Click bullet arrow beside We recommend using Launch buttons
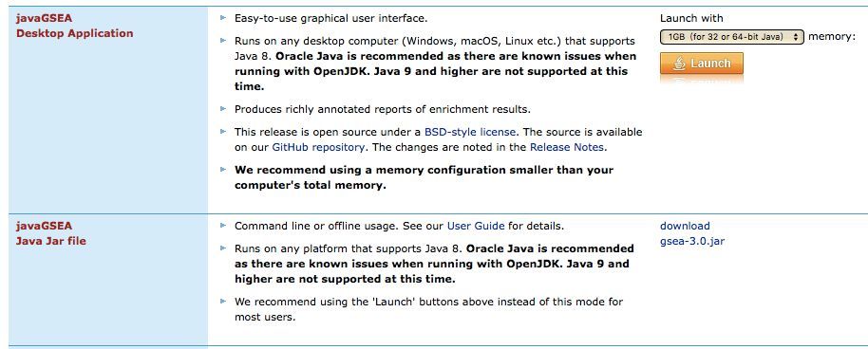This screenshot has width=868, height=349. coord(223,302)
